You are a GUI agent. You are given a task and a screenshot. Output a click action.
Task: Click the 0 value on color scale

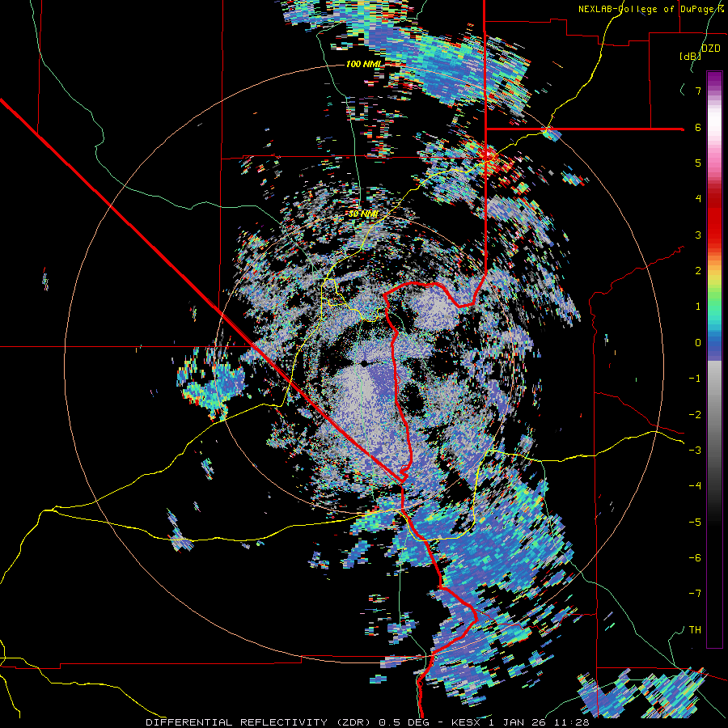[x=698, y=343]
